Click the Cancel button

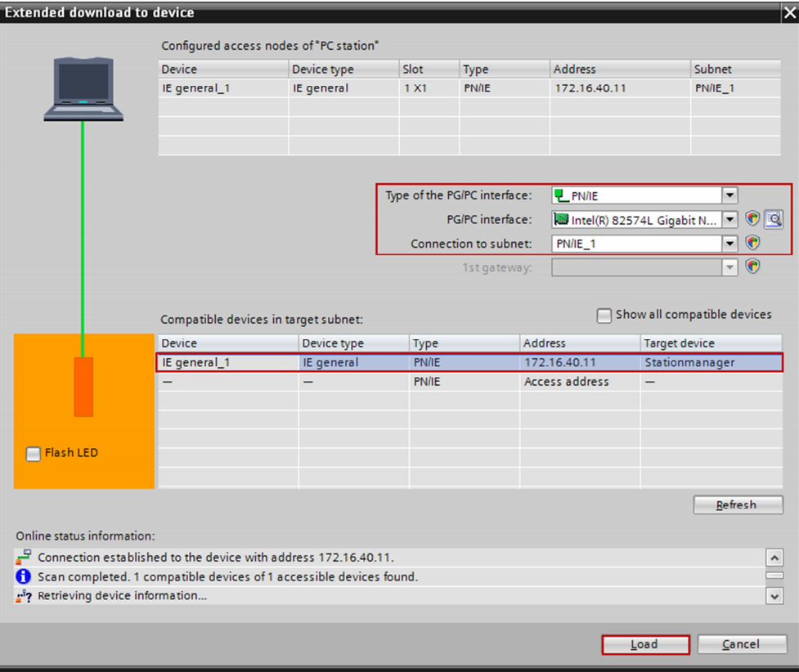(742, 644)
